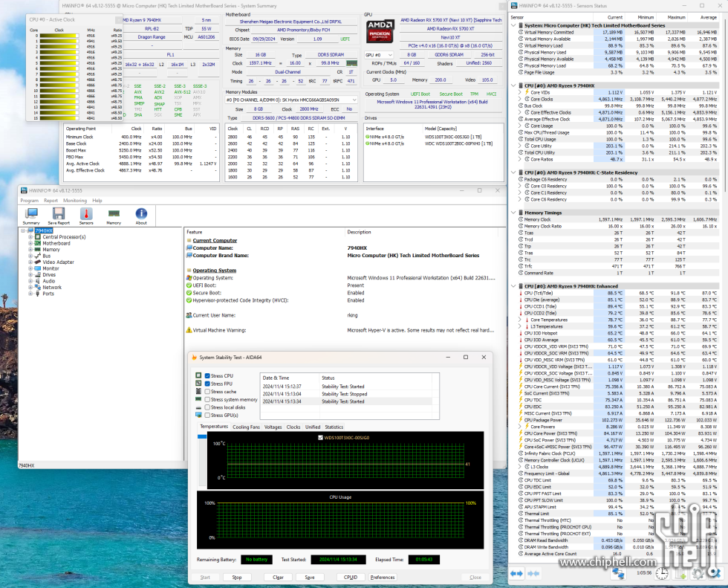Uncheck the Stress FPU checkbox

pyautogui.click(x=207, y=384)
